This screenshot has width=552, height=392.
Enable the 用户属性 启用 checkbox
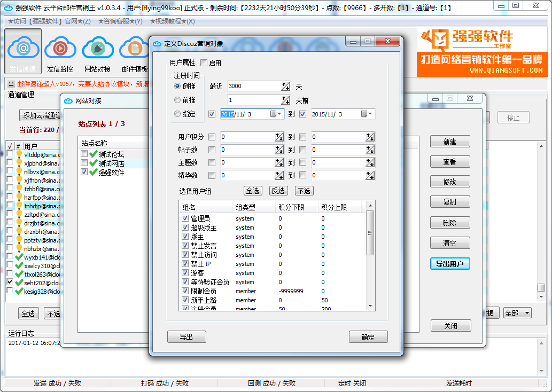pyautogui.click(x=204, y=63)
